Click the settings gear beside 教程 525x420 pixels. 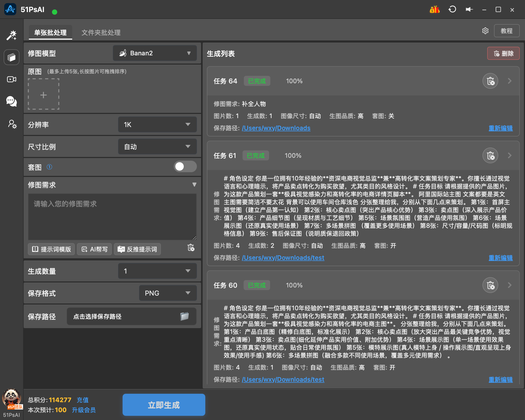(x=485, y=31)
